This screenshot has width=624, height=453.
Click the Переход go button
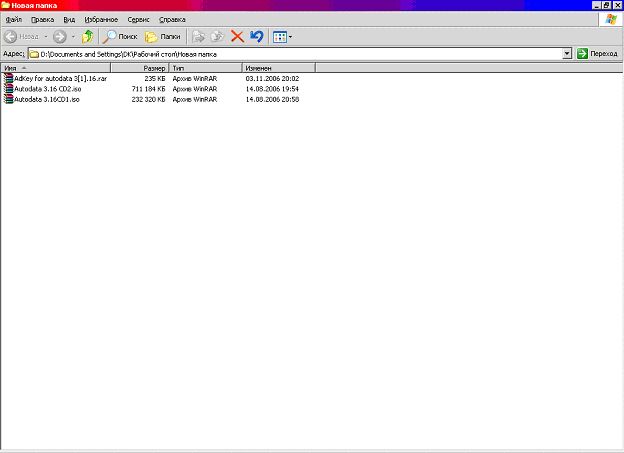[x=597, y=53]
